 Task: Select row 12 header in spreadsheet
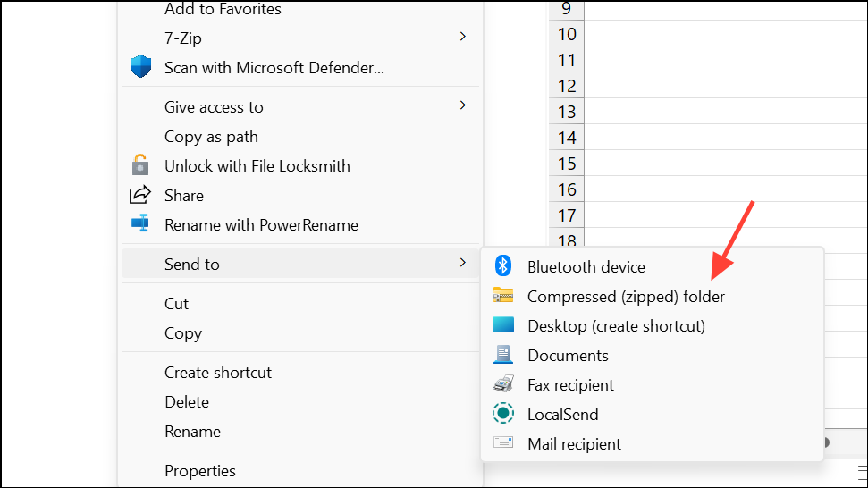point(567,86)
